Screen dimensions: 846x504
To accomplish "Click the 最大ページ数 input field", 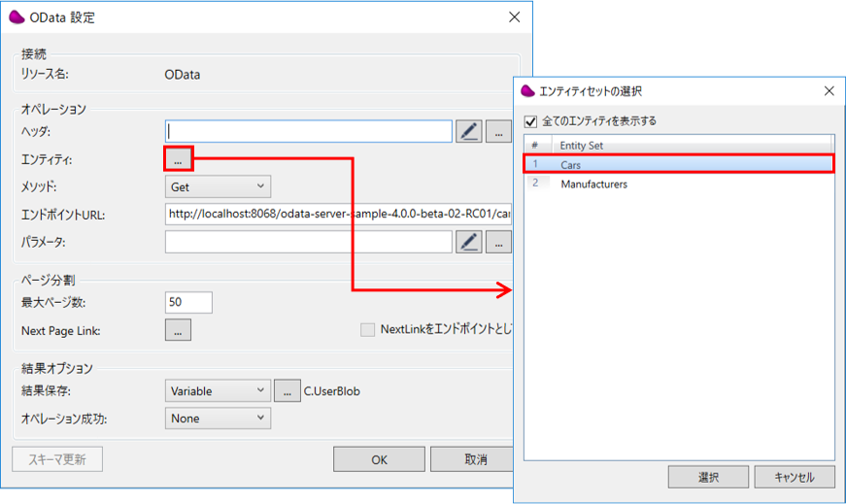I will [x=188, y=302].
